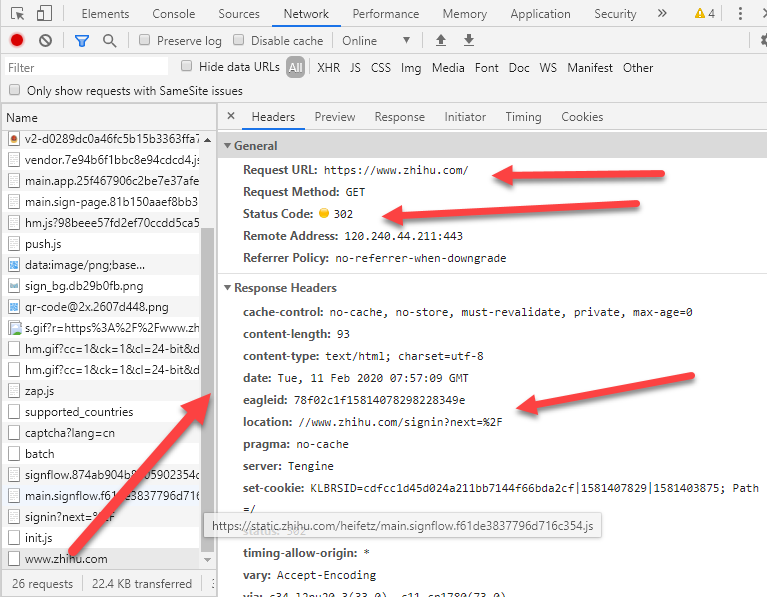Switch to the Console panel
Image resolution: width=767 pixels, height=597 pixels.
click(174, 14)
